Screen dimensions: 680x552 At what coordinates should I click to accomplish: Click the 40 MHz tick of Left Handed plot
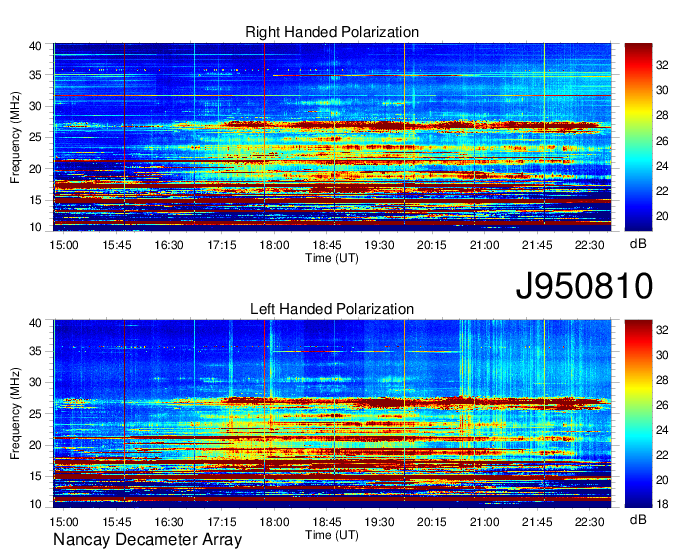35,323
